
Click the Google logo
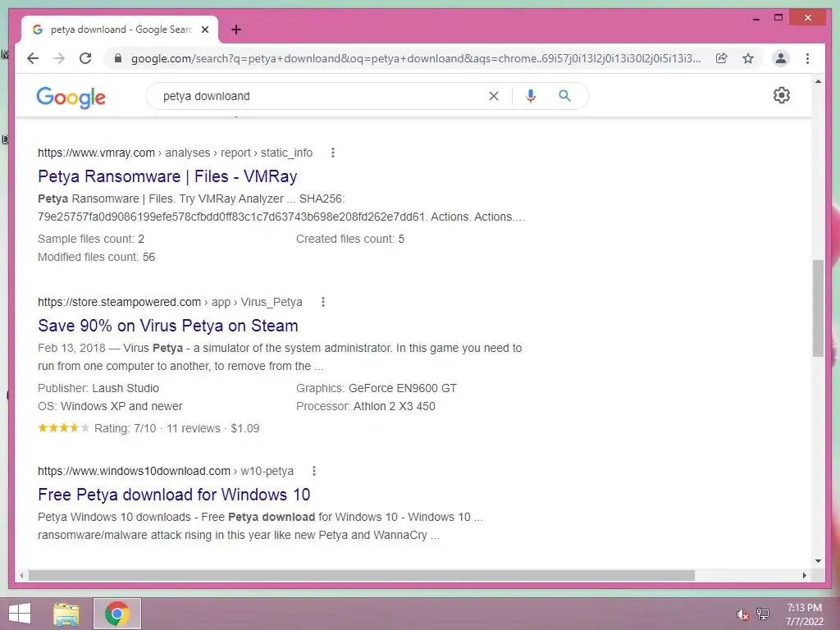(71, 97)
